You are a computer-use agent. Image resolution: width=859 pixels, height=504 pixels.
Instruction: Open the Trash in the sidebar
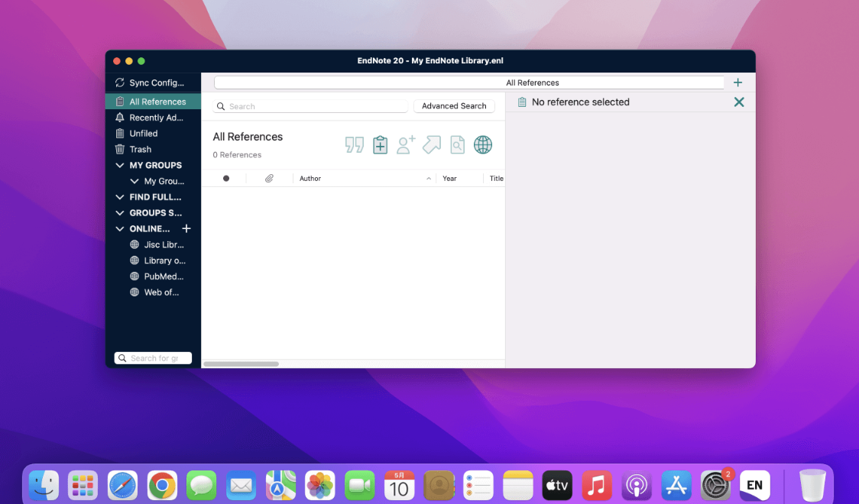(x=153, y=150)
